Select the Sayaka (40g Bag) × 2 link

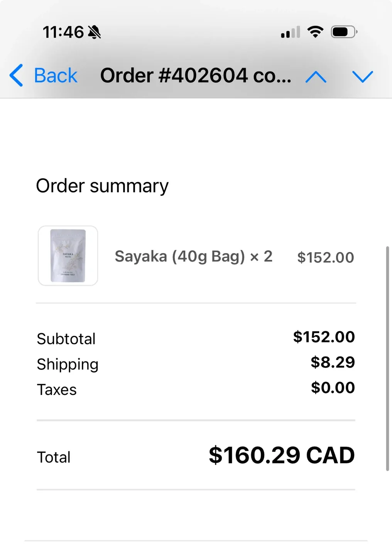194,256
